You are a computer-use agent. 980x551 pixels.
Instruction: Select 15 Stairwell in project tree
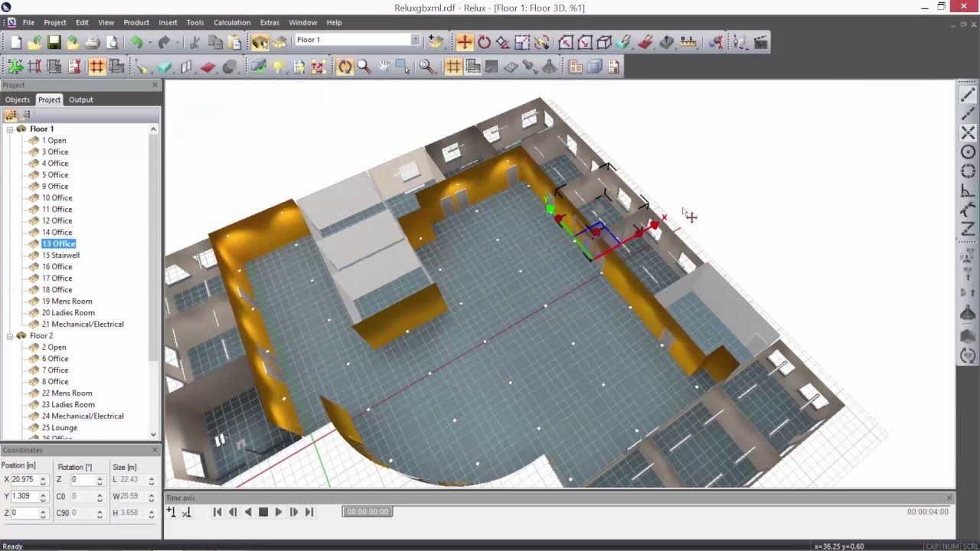tap(60, 255)
